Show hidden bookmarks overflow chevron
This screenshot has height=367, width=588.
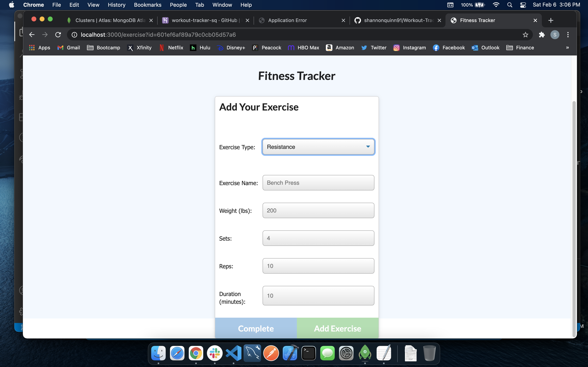tap(567, 48)
